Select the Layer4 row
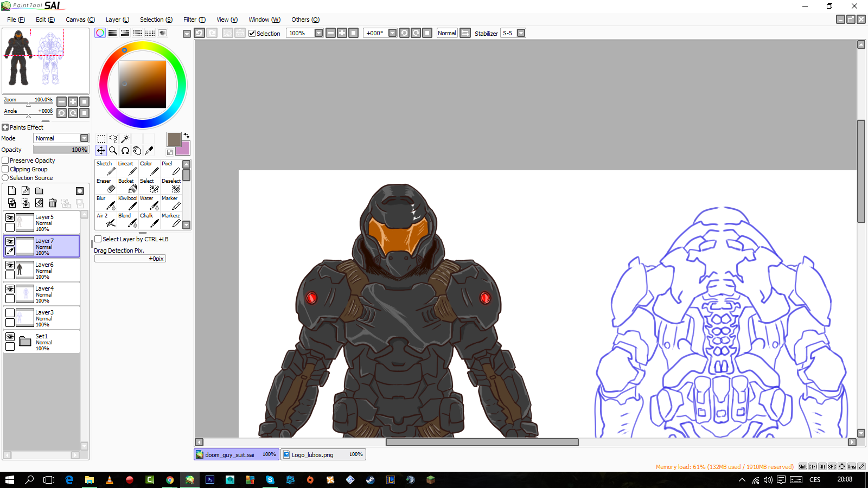Screen dimensions: 868x488 pos(42,294)
